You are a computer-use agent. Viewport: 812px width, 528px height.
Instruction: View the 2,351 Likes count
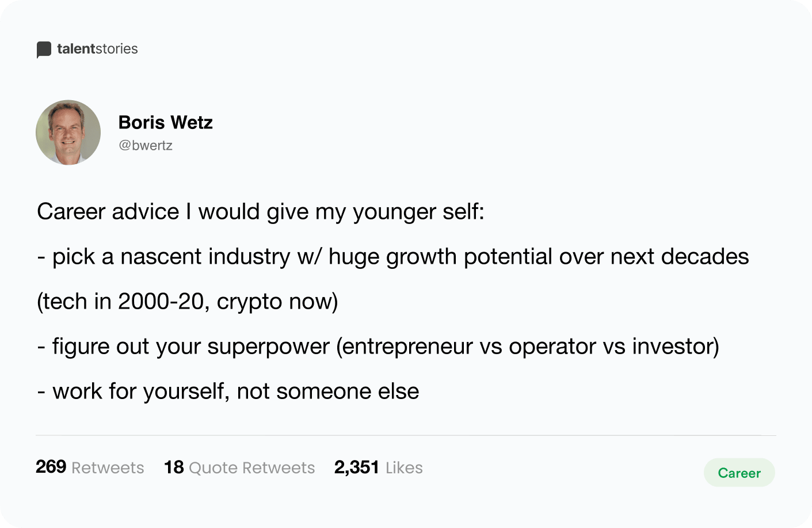379,467
